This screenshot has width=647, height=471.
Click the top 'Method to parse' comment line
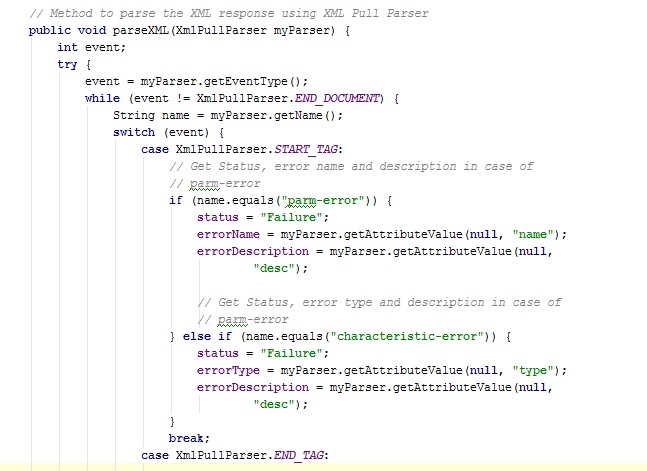(x=229, y=12)
